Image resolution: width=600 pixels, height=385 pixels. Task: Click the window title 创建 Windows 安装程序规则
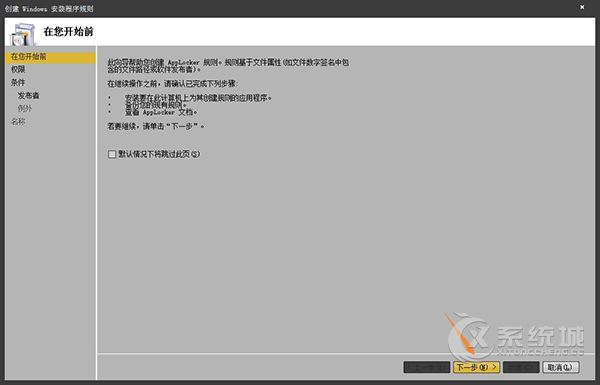point(49,8)
